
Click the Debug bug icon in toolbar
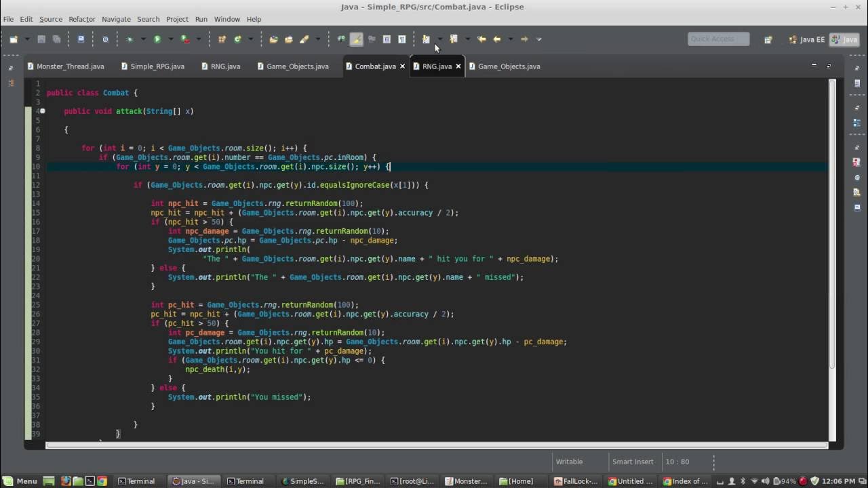[130, 39]
